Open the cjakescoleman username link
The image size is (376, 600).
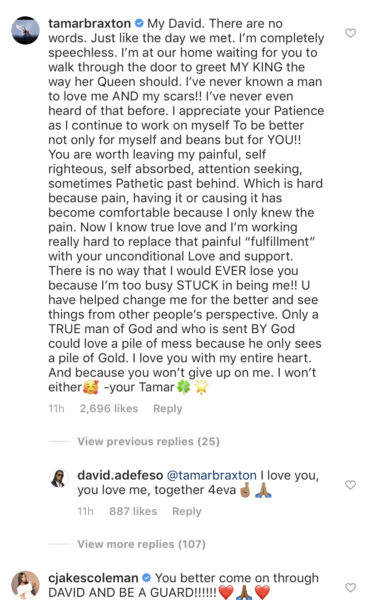93,578
